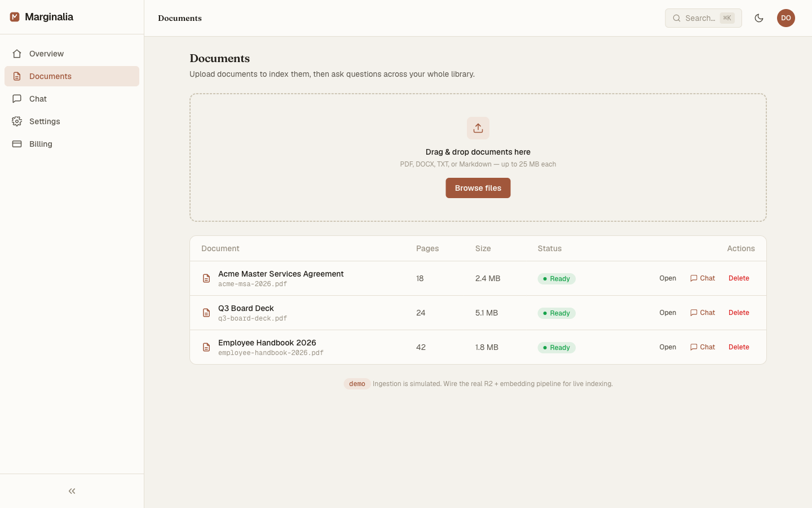Screen dimensions: 812x508
Task: Click the file icon for Employee Handbook 2026
Action: point(206,347)
